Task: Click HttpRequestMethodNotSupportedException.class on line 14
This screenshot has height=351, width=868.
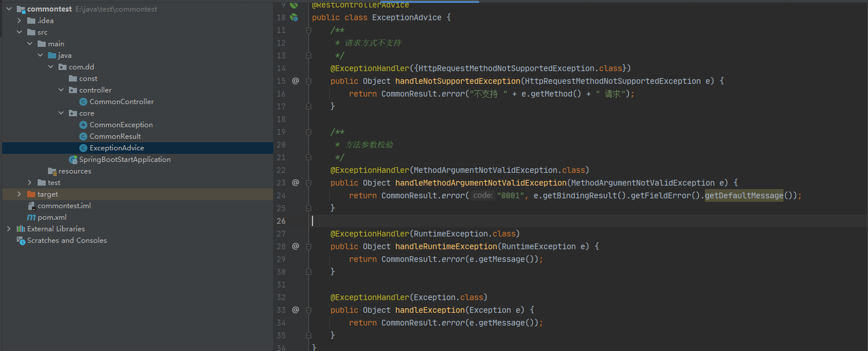Action: point(520,68)
